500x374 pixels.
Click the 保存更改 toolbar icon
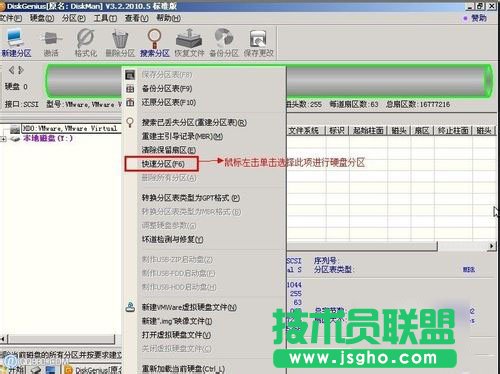pyautogui.click(x=258, y=43)
